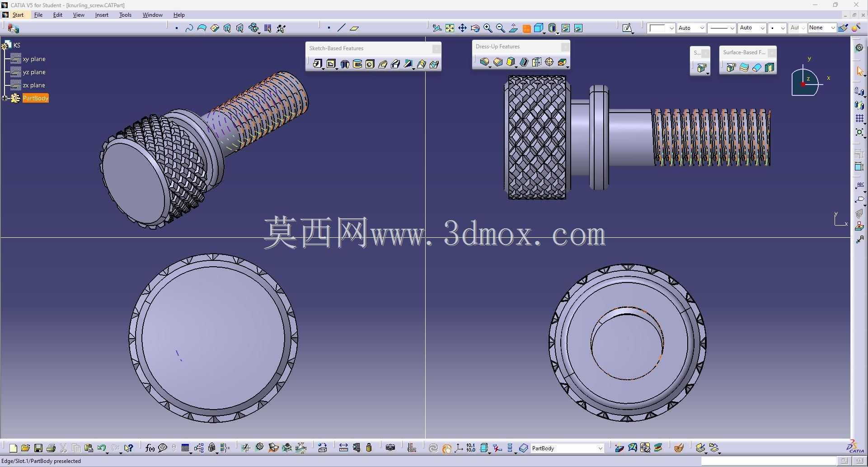This screenshot has height=467, width=868.
Task: Click the Rotate view tool
Action: pos(475,28)
